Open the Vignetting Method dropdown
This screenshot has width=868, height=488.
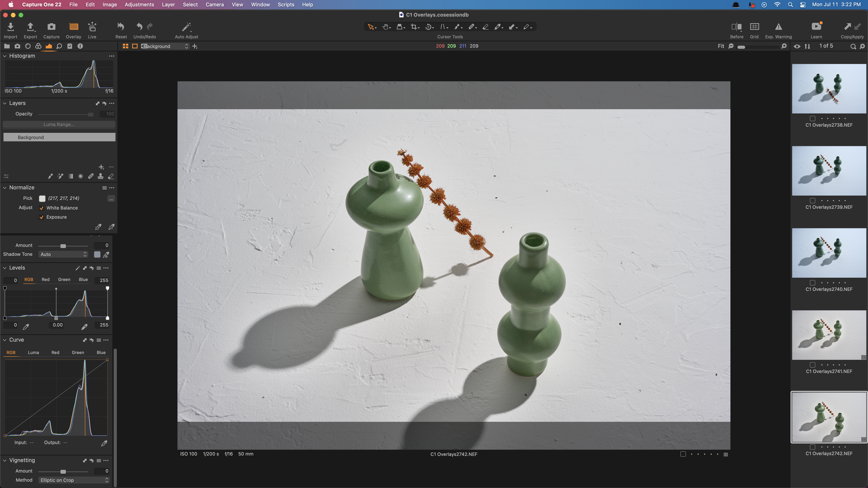point(74,480)
